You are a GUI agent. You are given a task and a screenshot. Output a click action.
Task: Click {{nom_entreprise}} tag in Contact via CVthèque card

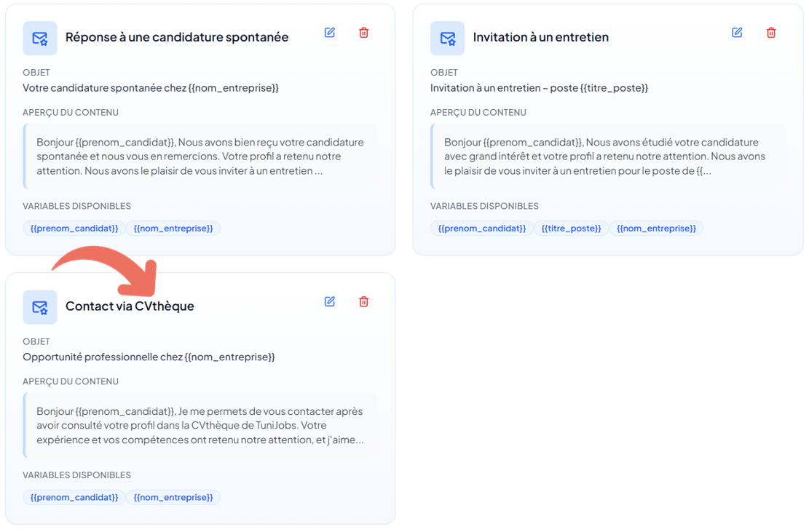(173, 498)
